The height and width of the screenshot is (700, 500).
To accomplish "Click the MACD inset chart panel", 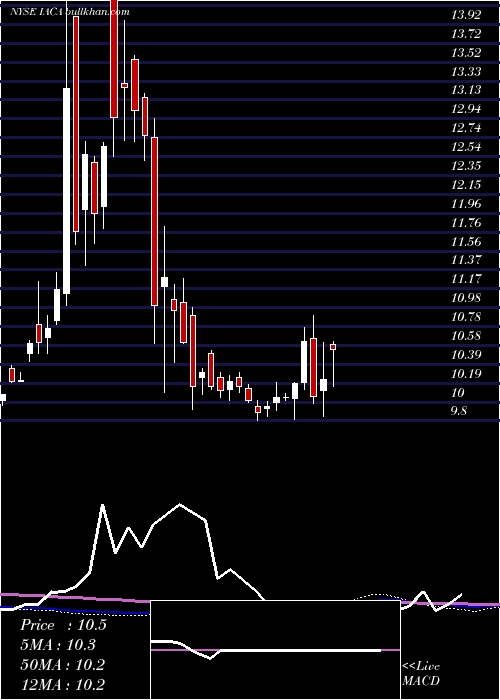I will [275, 650].
